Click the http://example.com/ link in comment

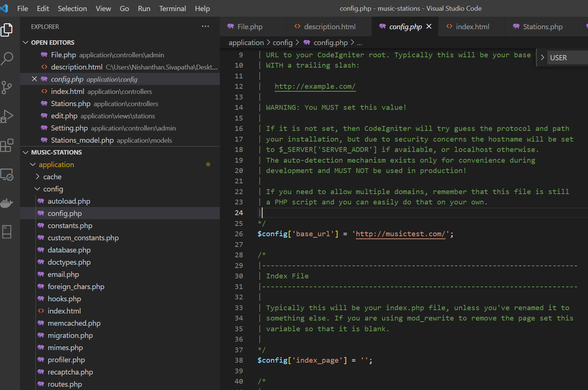coord(315,86)
